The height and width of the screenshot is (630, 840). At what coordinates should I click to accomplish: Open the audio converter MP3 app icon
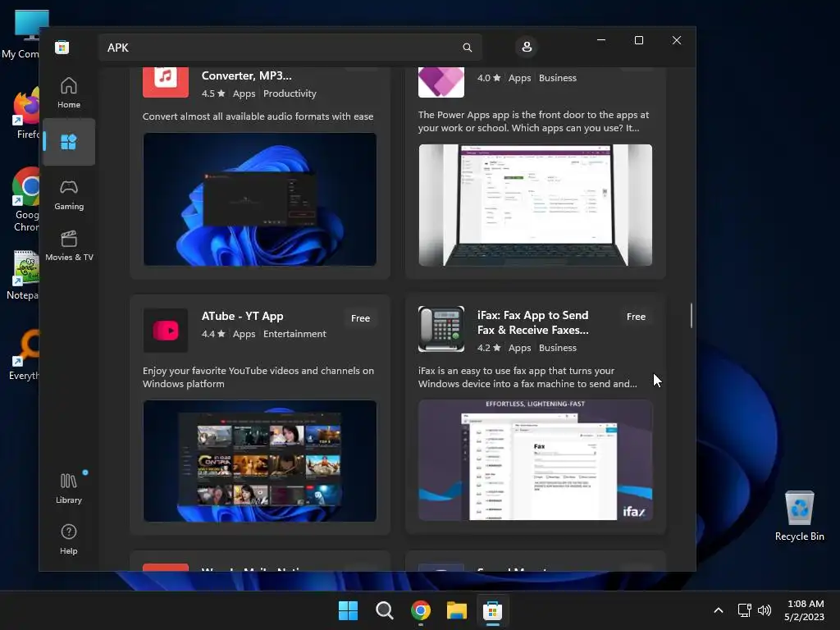tap(166, 81)
